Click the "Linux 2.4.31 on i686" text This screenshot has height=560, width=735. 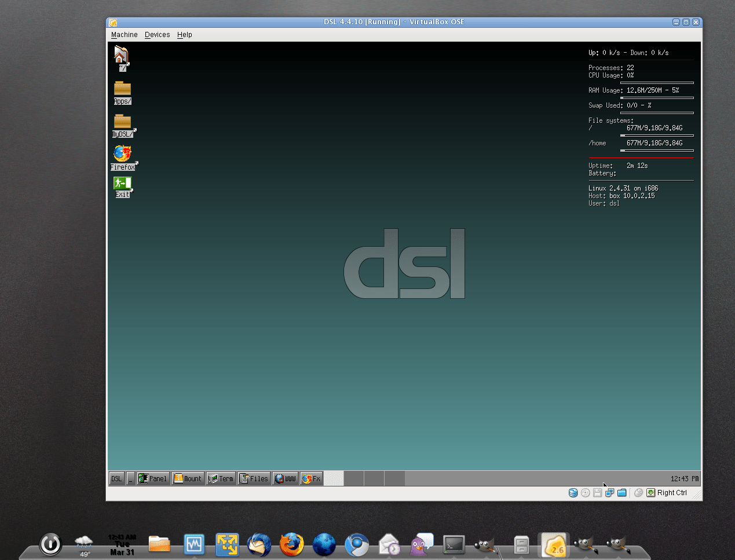click(x=623, y=188)
